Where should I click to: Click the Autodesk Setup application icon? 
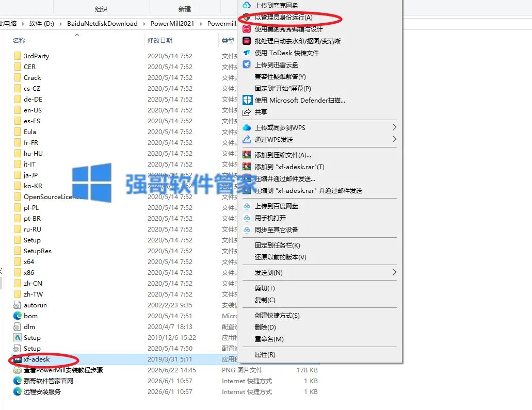pyautogui.click(x=18, y=337)
